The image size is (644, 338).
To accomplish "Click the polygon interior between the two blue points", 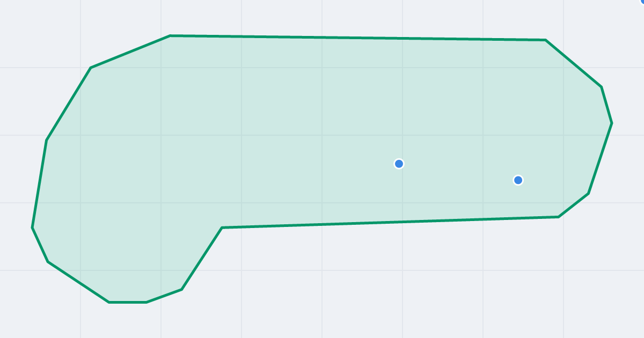I will (458, 172).
